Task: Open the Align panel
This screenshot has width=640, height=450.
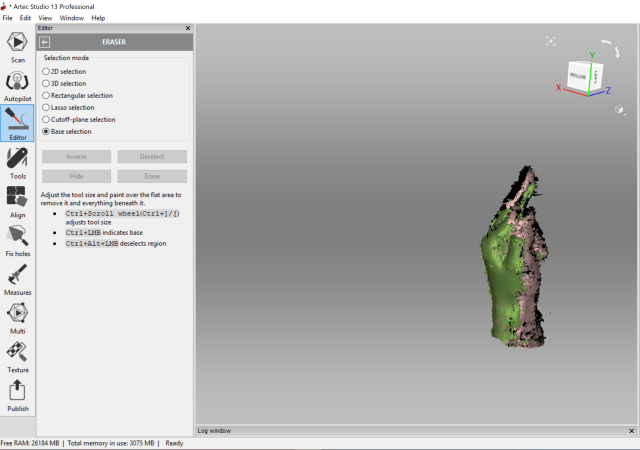Action: click(17, 200)
